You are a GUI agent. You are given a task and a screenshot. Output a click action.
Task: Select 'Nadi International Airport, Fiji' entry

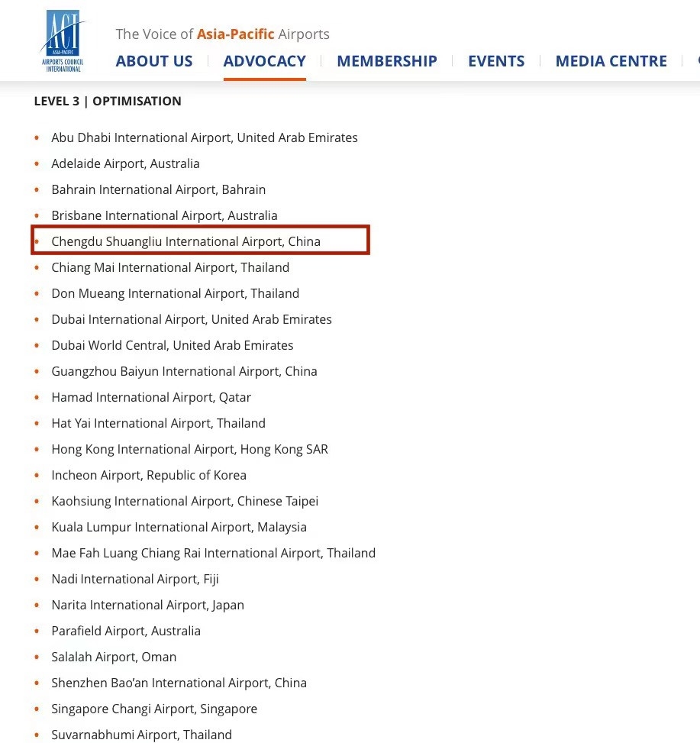click(135, 579)
